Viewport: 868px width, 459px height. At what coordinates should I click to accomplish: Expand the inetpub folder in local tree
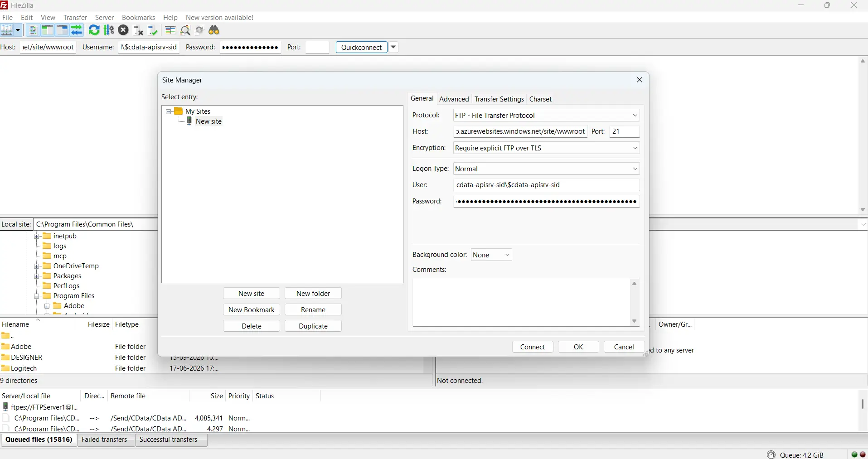pos(37,236)
